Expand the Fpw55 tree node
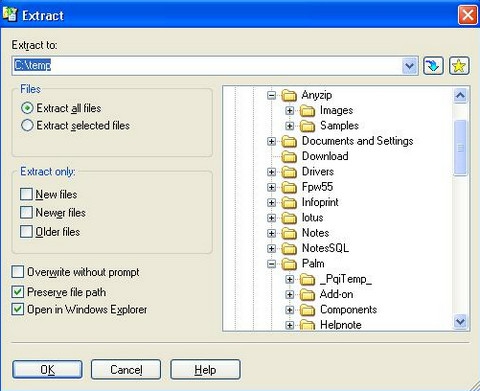 coord(272,187)
